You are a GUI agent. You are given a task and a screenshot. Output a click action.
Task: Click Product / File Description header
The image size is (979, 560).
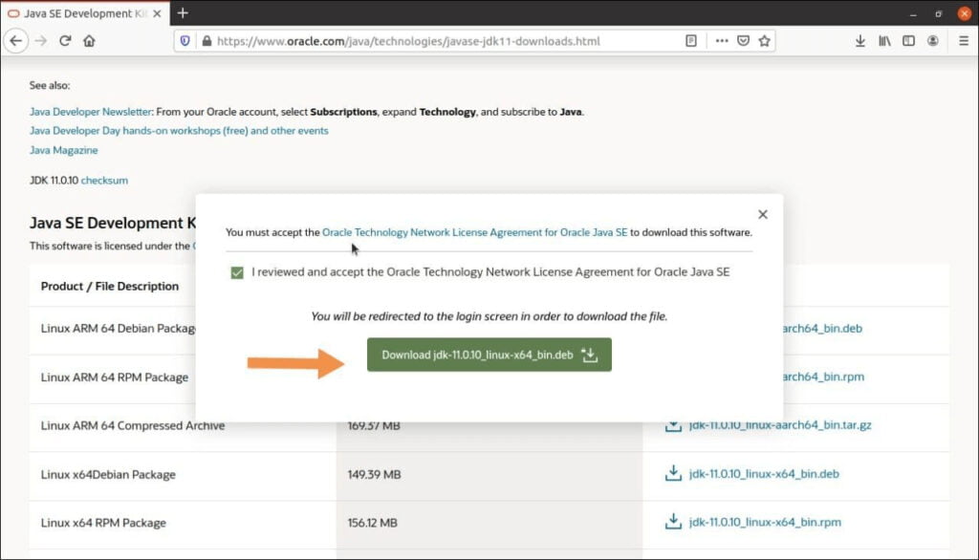tap(109, 287)
